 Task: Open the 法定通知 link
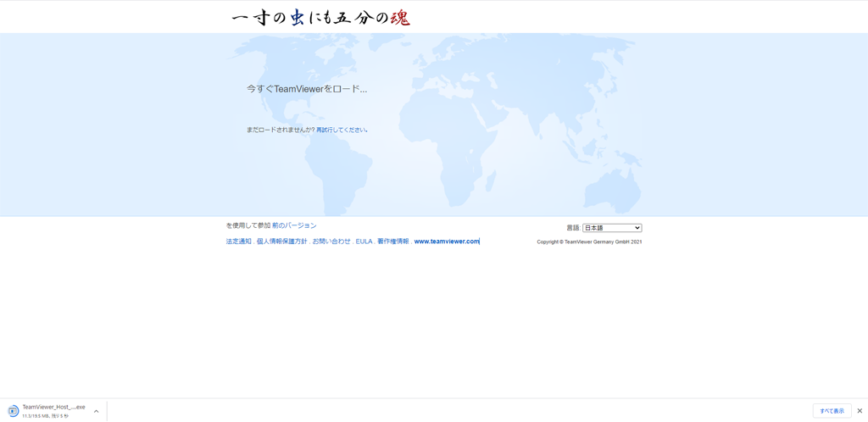pyautogui.click(x=238, y=242)
